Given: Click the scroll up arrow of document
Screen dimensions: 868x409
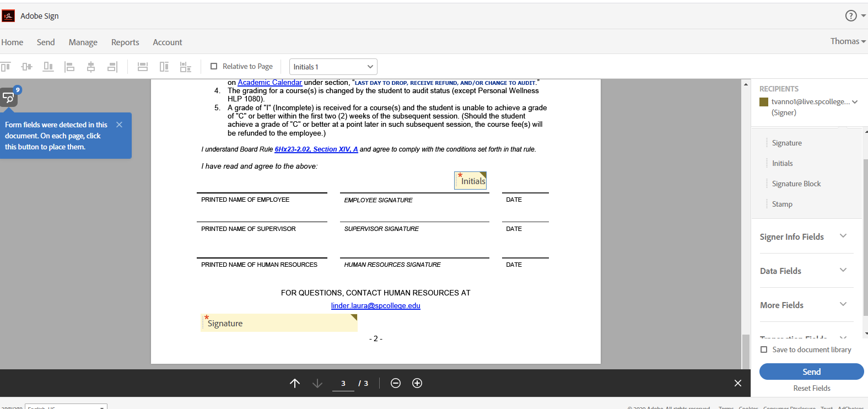Looking at the screenshot, I should tap(746, 84).
